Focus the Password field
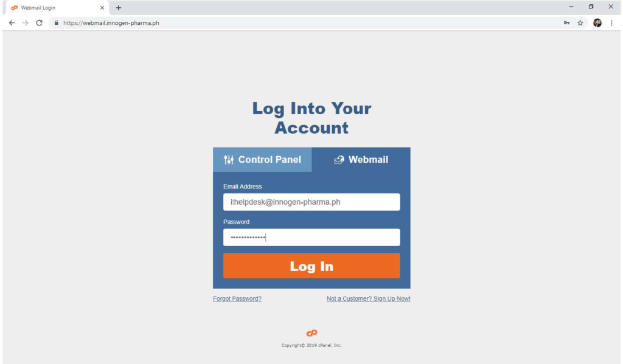The height and width of the screenshot is (364, 623). pos(311,238)
